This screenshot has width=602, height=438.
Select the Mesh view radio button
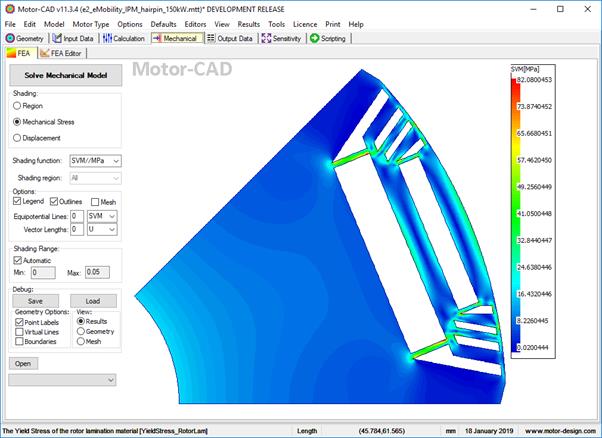click(81, 341)
